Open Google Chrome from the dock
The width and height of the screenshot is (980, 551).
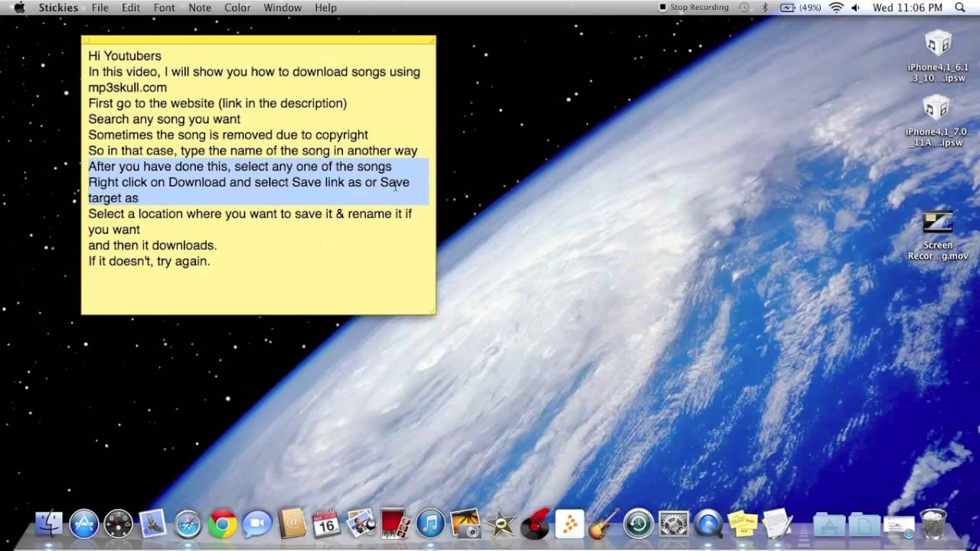[x=223, y=523]
